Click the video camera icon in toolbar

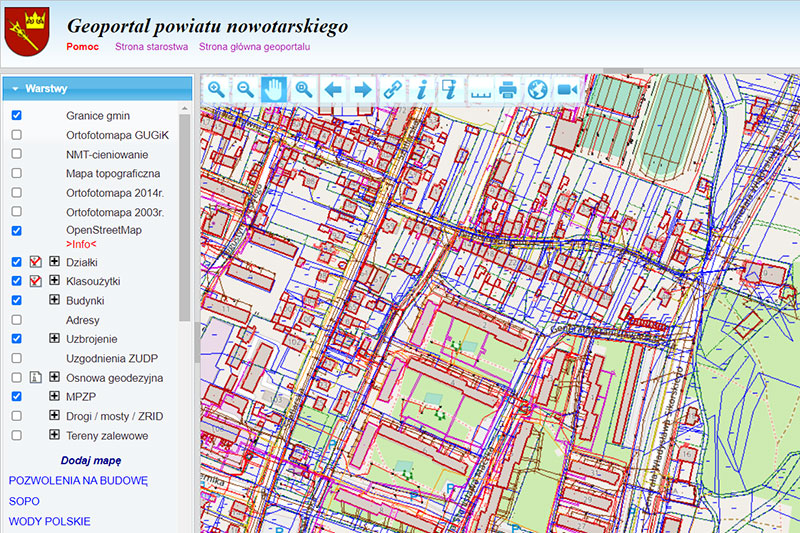pos(567,90)
